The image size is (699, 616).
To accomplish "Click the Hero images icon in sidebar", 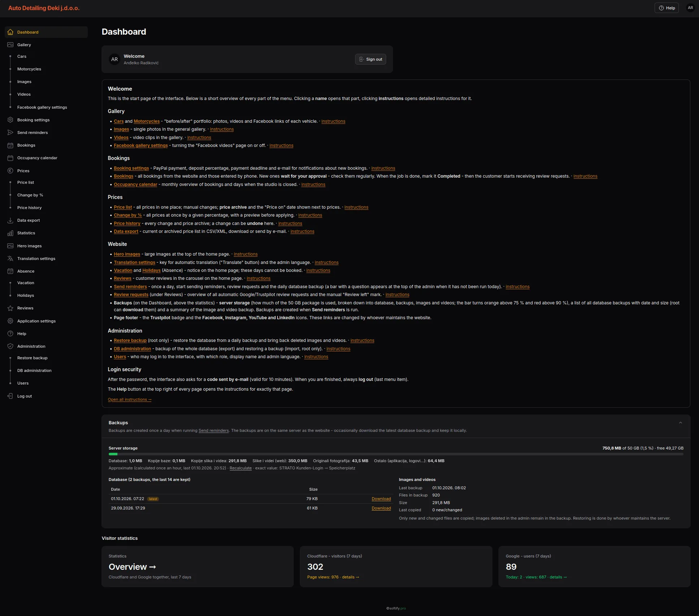I will 10,246.
